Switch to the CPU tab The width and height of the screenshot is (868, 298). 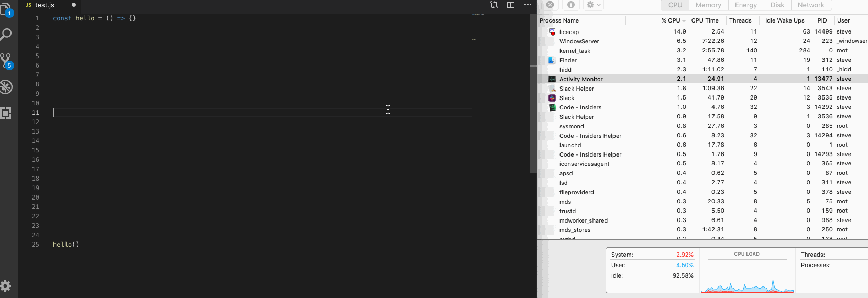pyautogui.click(x=675, y=5)
